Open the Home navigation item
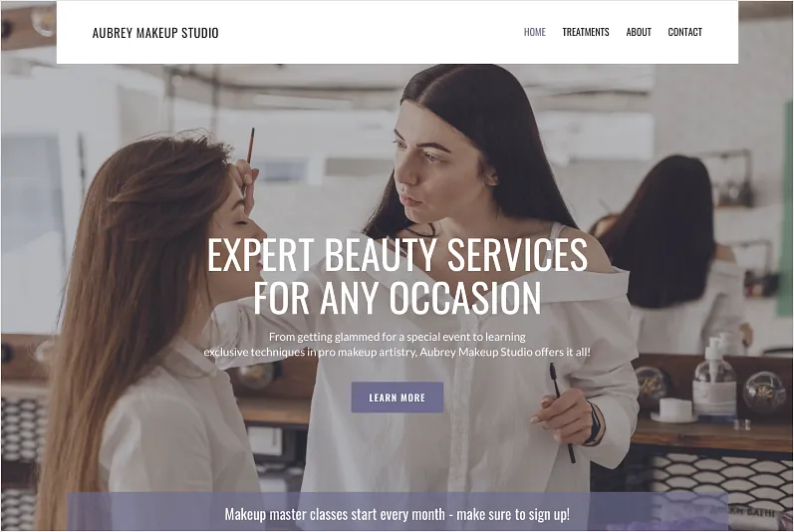 [534, 32]
